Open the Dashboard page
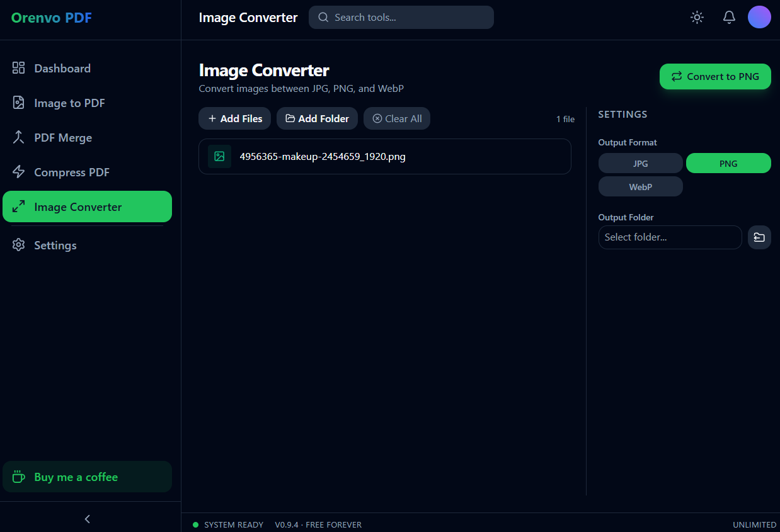780x532 pixels. pos(87,68)
